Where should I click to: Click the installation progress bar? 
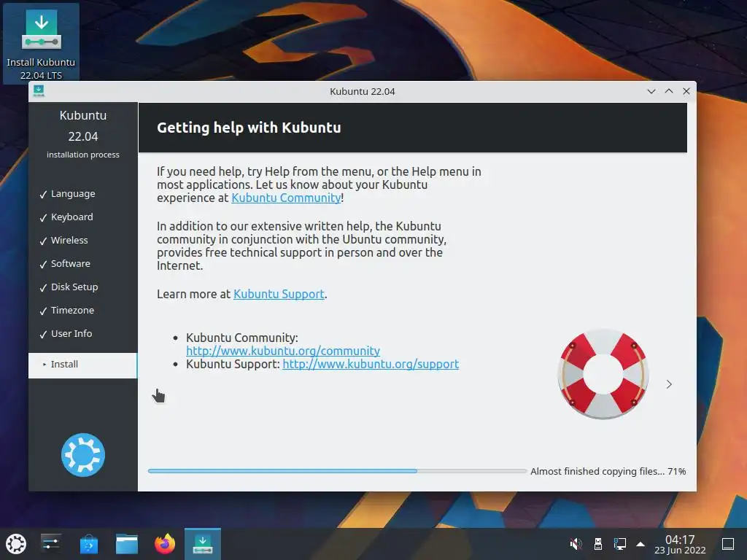(x=337, y=471)
